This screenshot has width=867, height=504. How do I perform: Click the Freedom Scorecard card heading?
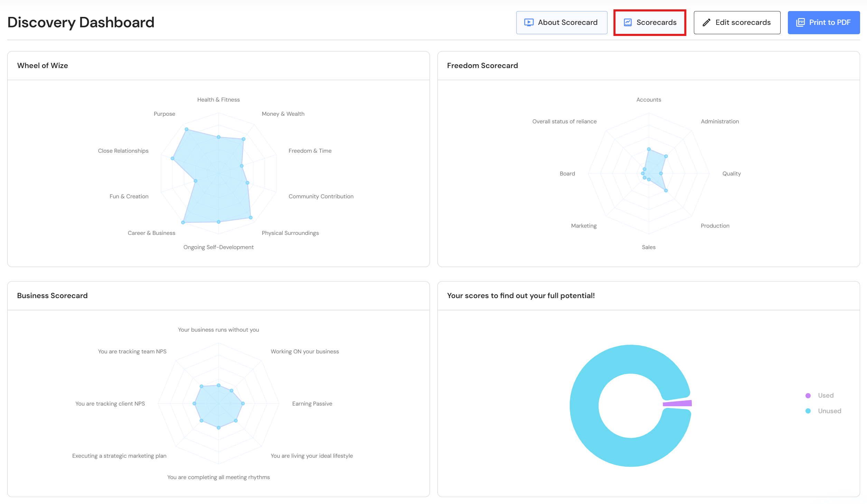pos(482,66)
